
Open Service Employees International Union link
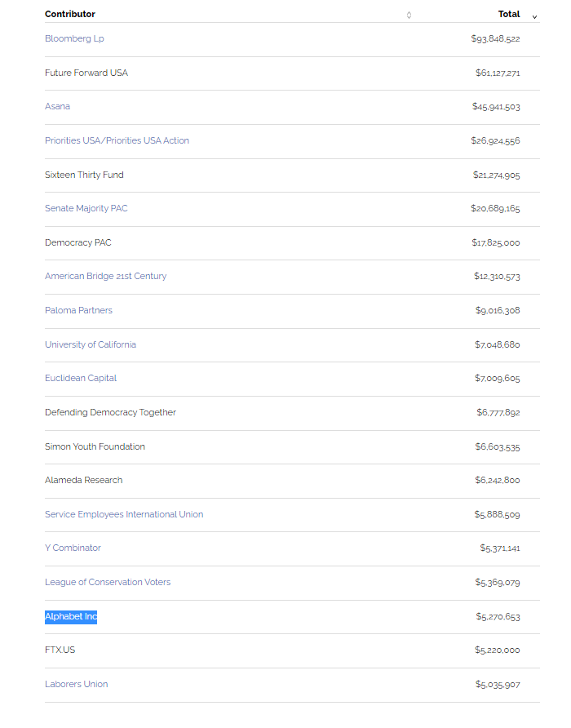pyautogui.click(x=124, y=514)
